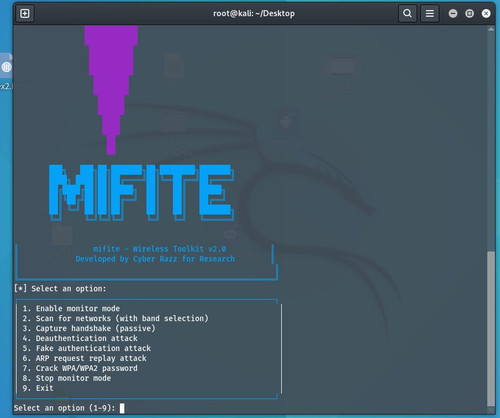Maximize the terminal window
500x418 pixels.
[x=469, y=14]
